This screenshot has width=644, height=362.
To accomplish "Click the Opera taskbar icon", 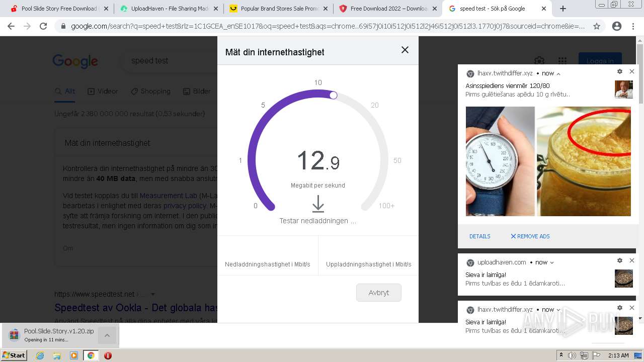I will (108, 355).
